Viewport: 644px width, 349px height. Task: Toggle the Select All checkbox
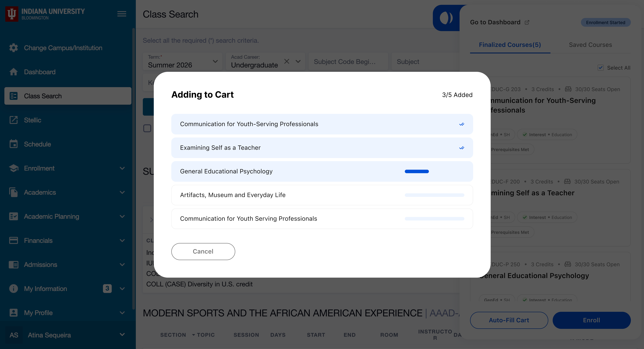pyautogui.click(x=601, y=68)
